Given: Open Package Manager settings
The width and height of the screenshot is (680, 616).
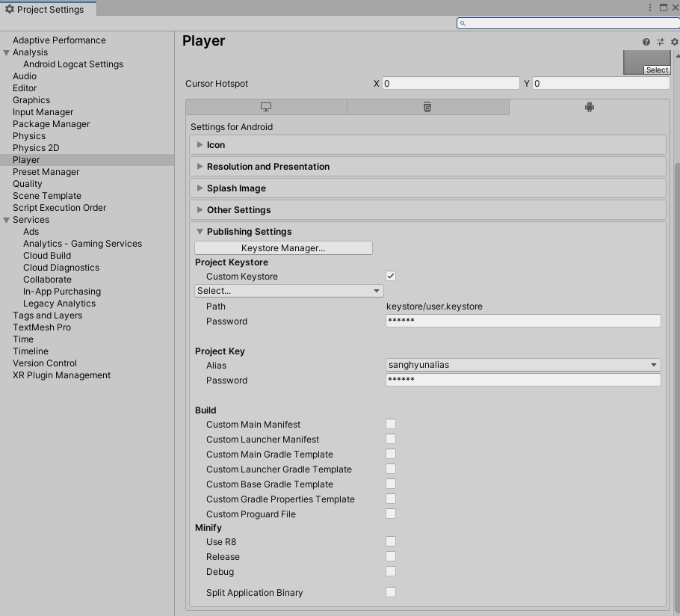Looking at the screenshot, I should [51, 124].
